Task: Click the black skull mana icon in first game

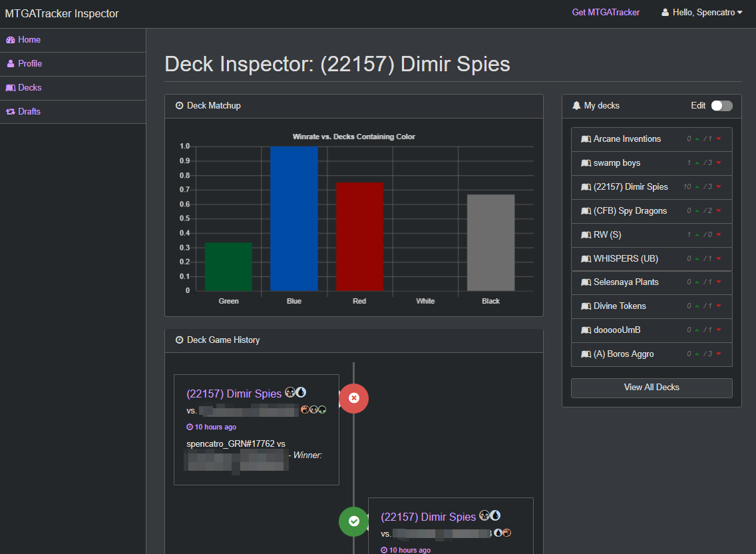Action: 289,392
